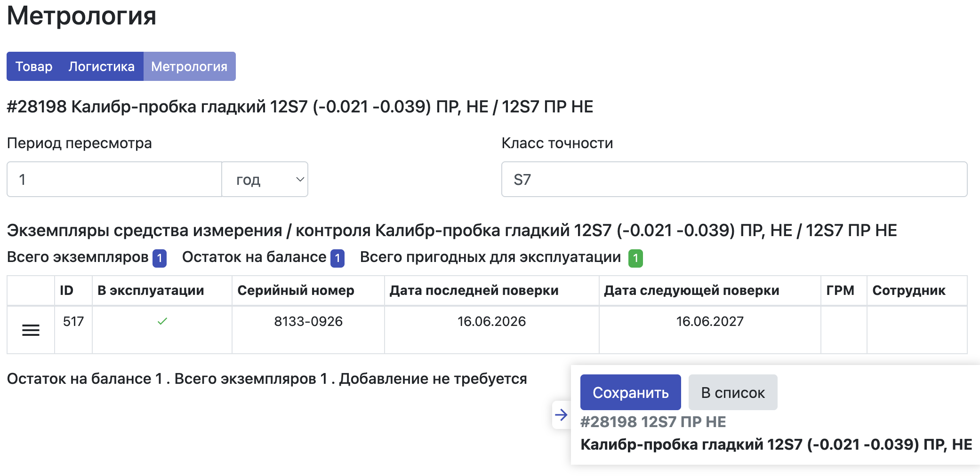The image size is (980, 476).
Task: Click the Сохранить button
Action: 630,392
